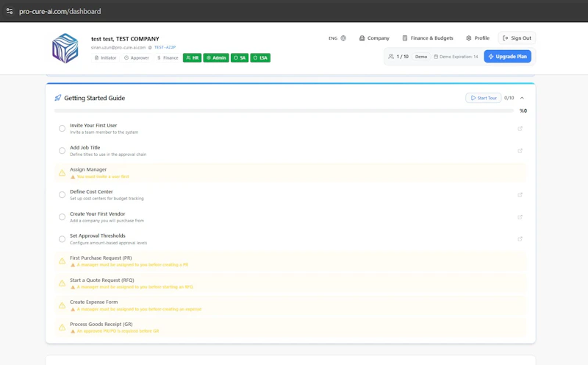This screenshot has width=588, height=365.
Task: Click the Pro-Cure AI cube logo
Action: tap(65, 48)
